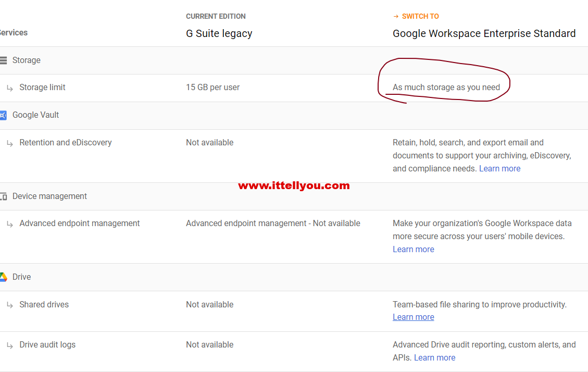Click Not available in Shared drives row
The width and height of the screenshot is (588, 372).
point(209,304)
